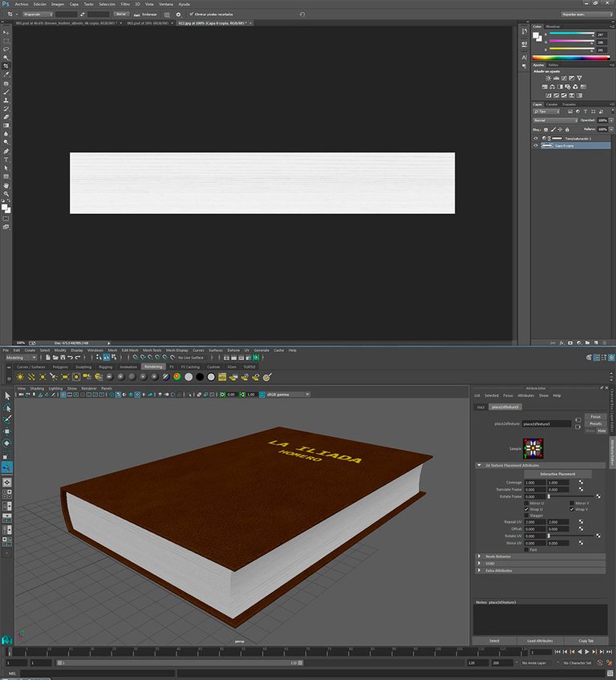
Task: Enable the Stagger checkbox
Action: point(527,516)
